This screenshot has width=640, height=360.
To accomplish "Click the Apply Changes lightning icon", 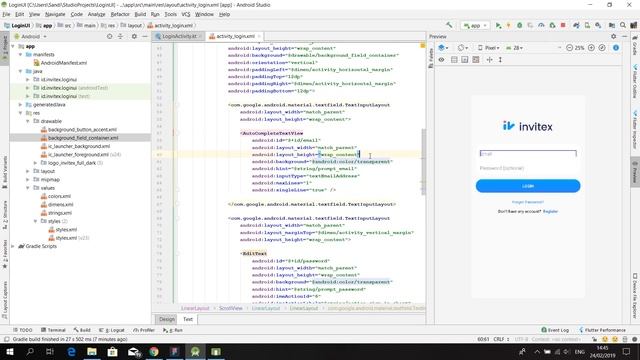I will pyautogui.click(x=509, y=25).
